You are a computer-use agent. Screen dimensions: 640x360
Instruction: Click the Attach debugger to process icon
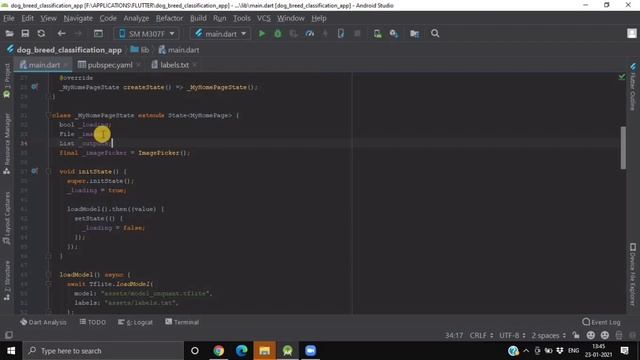[341, 33]
